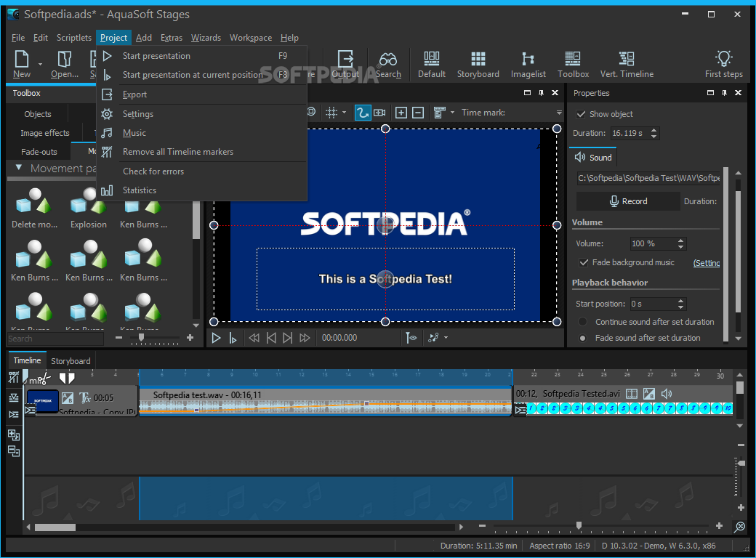Click the scissors cut icon on timeline
The image size is (756, 558).
pyautogui.click(x=44, y=379)
